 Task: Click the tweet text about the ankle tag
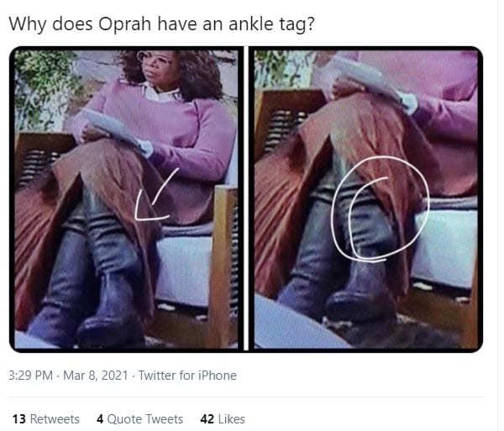click(x=161, y=24)
